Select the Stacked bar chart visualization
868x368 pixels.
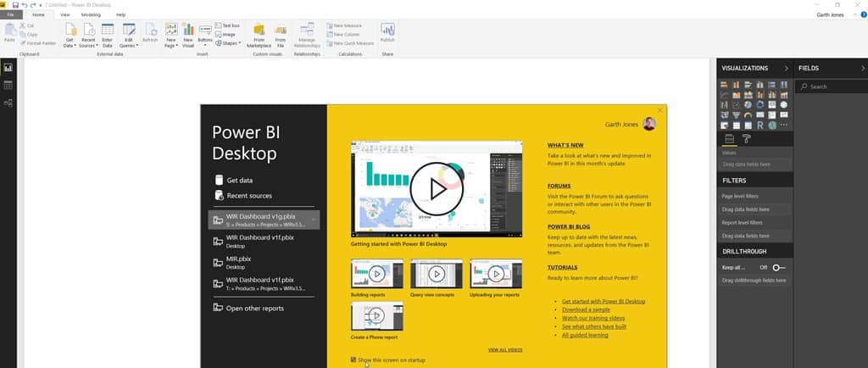tap(724, 85)
